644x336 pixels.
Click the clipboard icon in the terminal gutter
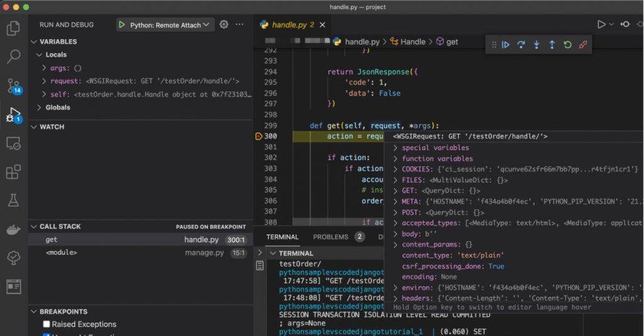(x=260, y=266)
